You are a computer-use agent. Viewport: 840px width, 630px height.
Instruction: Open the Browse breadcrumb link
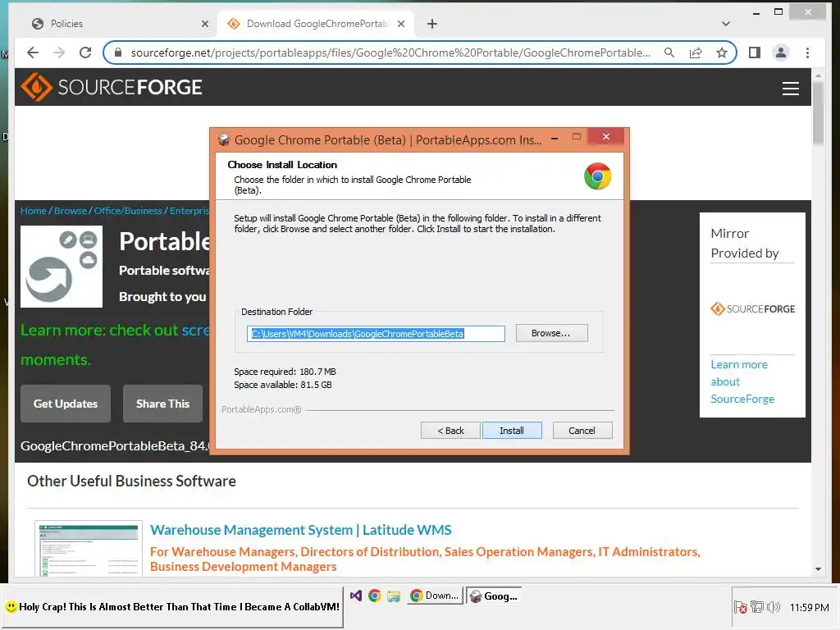(x=71, y=211)
